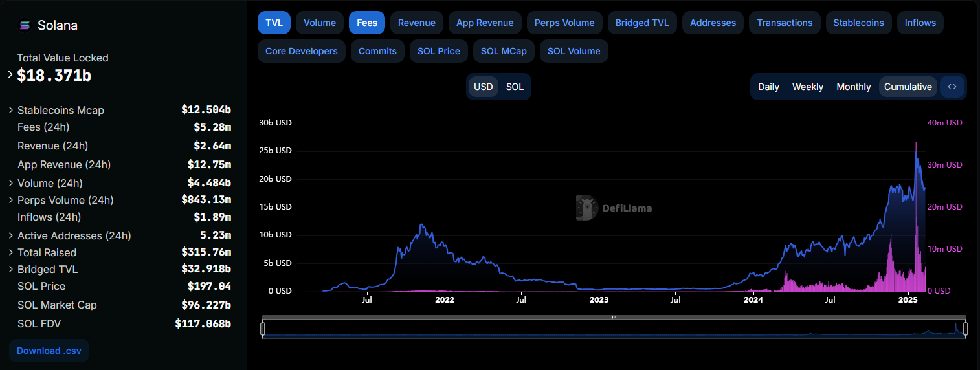Toggle the Revenue chart metric
This screenshot has height=370, width=980.
pos(417,23)
